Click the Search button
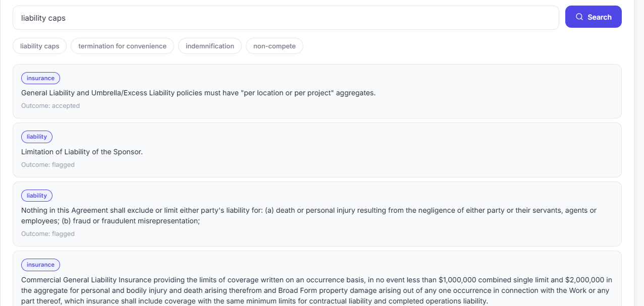This screenshot has width=644, height=306. [x=594, y=17]
